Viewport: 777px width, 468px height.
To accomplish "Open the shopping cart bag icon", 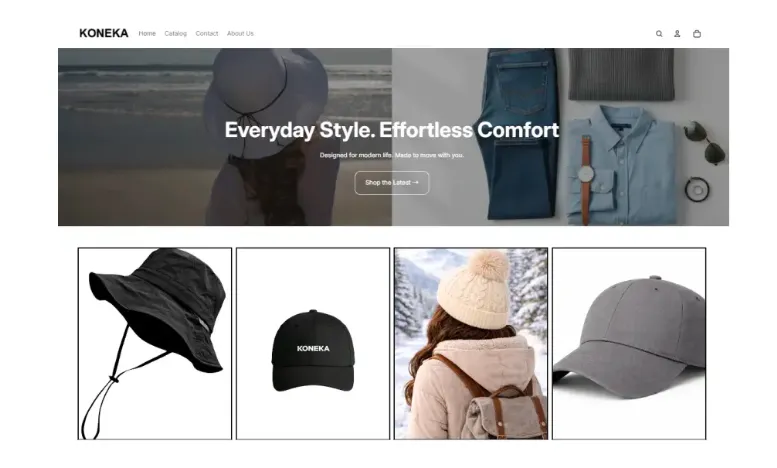I will point(697,34).
